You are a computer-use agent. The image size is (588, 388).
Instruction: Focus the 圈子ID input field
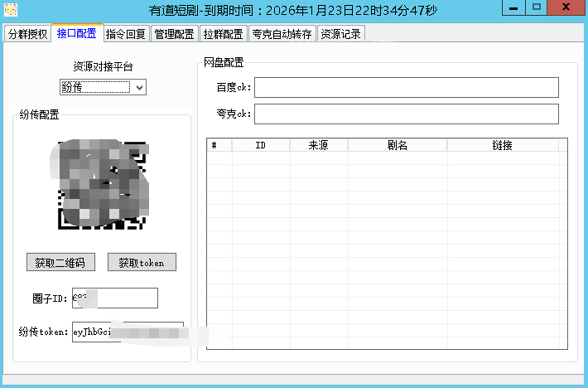tap(115, 298)
